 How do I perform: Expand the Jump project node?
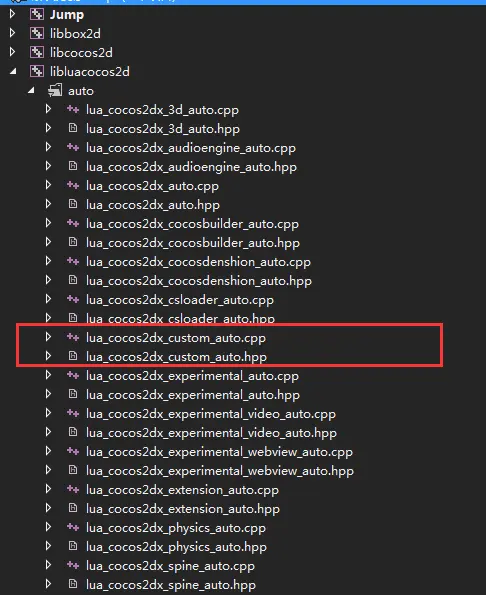pos(12,14)
